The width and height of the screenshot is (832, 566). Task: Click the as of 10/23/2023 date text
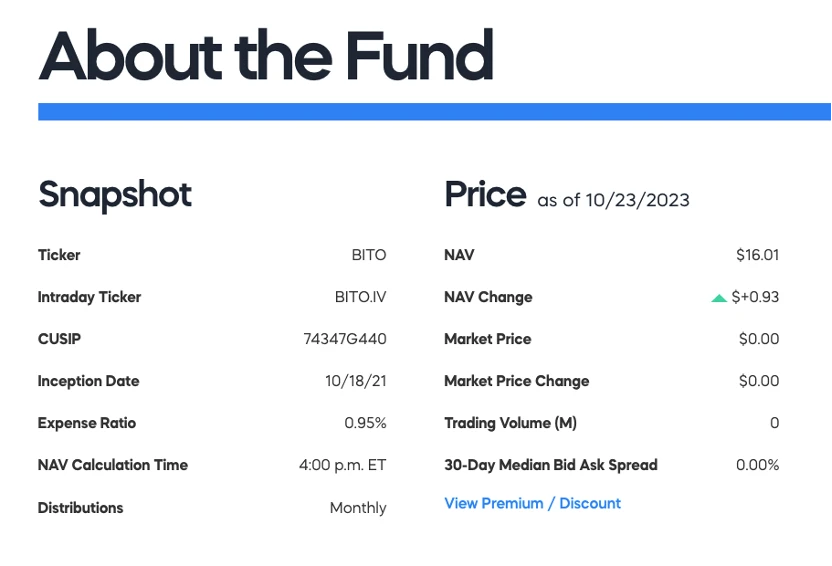(x=613, y=200)
